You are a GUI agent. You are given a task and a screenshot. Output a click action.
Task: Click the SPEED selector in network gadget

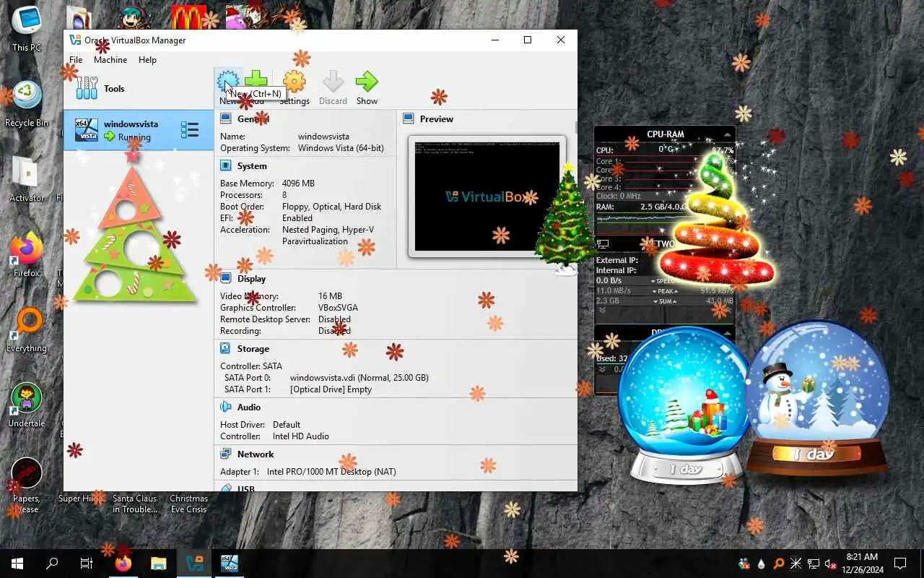(x=663, y=280)
